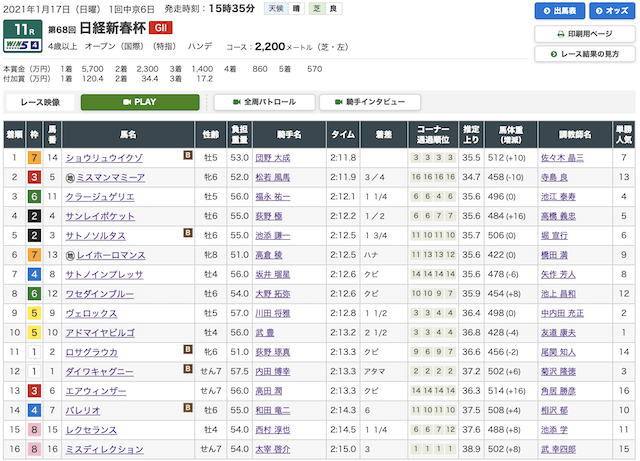Screen dimensions: 640x461
Task: Click the 11R race number badge
Action: point(23,30)
